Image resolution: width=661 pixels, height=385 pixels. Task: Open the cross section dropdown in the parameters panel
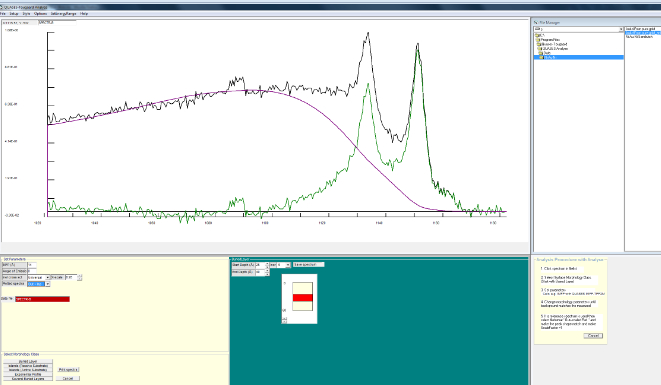(47, 277)
